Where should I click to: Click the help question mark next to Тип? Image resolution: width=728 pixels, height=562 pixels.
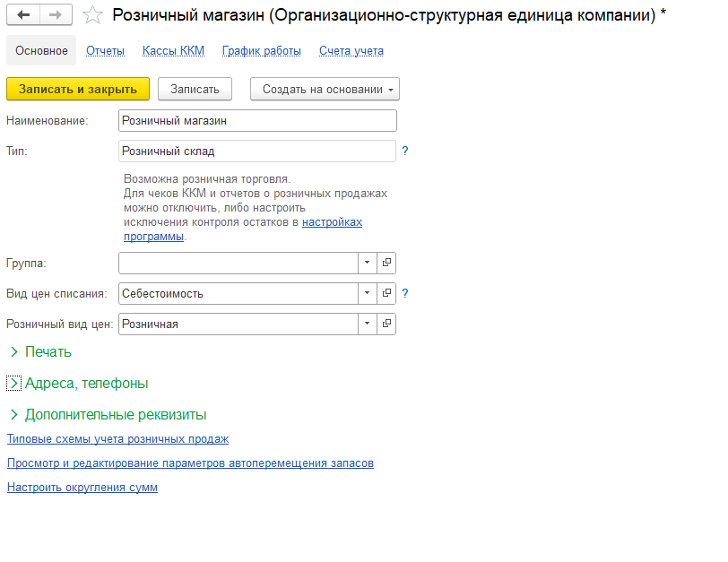(x=405, y=151)
